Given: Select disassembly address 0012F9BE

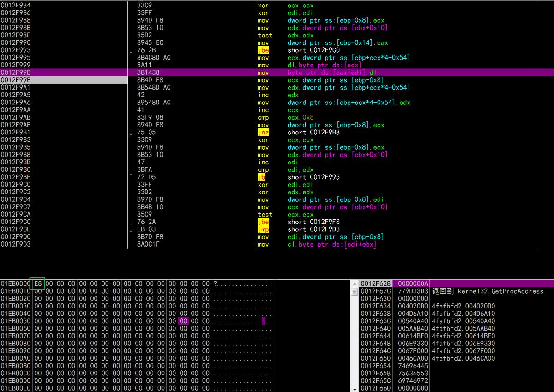Looking at the screenshot, I should tap(16, 177).
